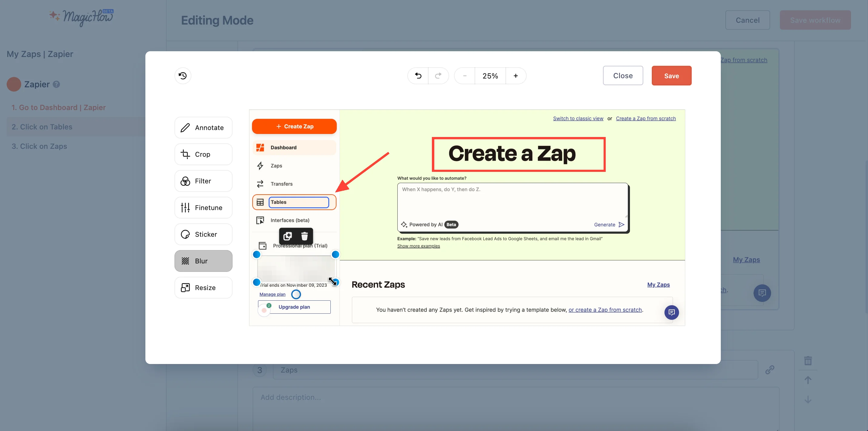This screenshot has height=431, width=868.
Task: Select step '3. Click on Zaps'
Action: [x=39, y=146]
